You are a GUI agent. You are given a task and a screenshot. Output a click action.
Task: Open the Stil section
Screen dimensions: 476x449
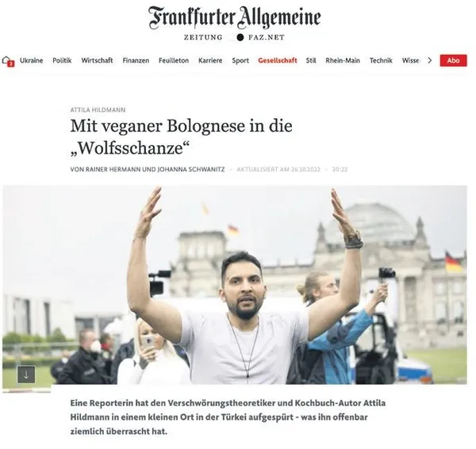(x=311, y=60)
